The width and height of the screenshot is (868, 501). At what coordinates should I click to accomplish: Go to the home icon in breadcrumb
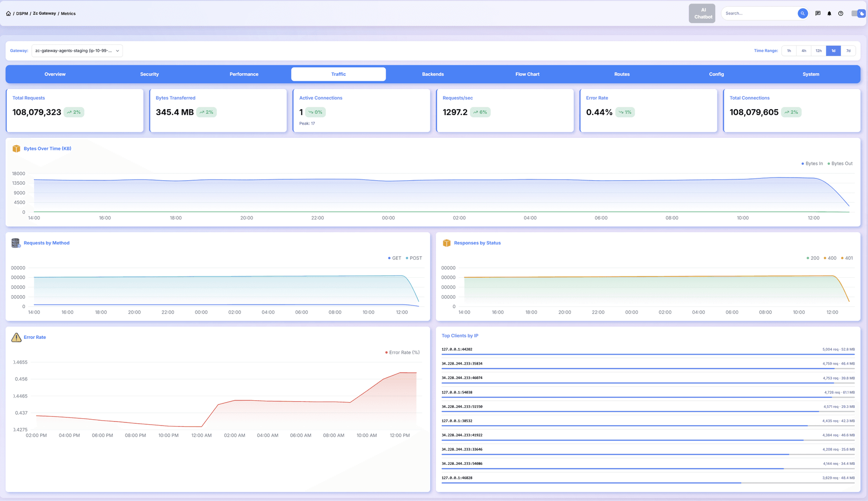(x=8, y=14)
